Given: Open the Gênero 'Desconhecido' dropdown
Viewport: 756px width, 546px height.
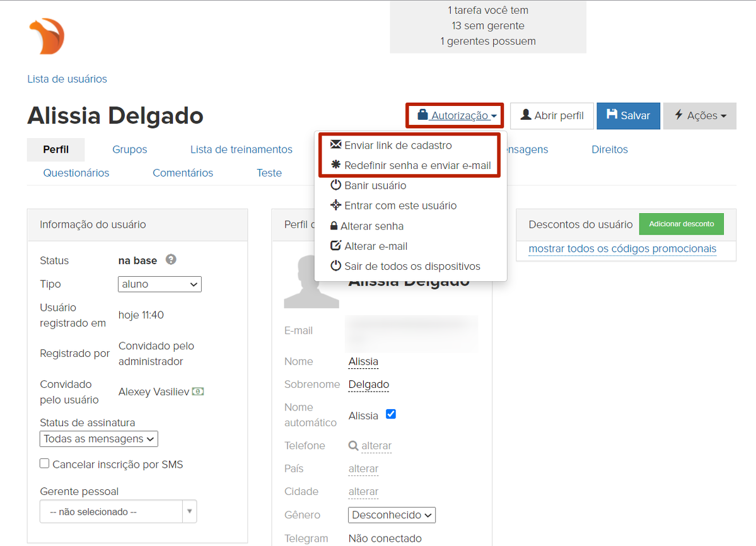Looking at the screenshot, I should [392, 515].
